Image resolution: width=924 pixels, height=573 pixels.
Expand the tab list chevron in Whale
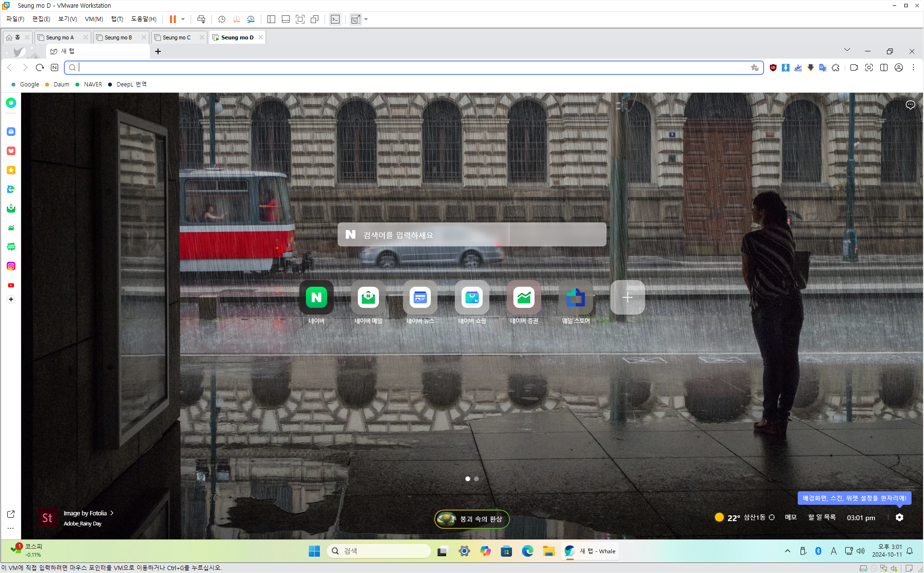coord(847,50)
